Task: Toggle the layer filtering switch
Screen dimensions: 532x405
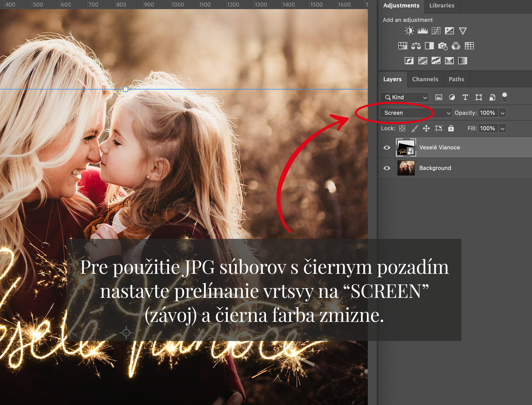Action: coord(504,97)
